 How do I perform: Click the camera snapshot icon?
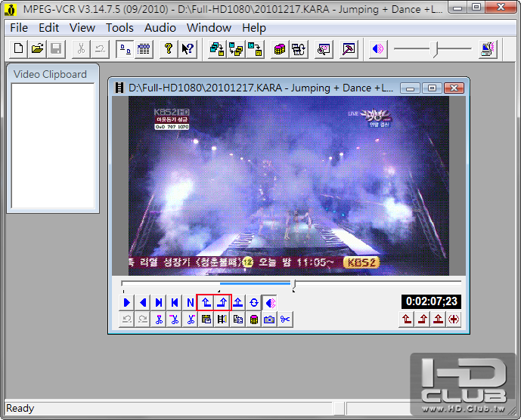click(x=269, y=320)
